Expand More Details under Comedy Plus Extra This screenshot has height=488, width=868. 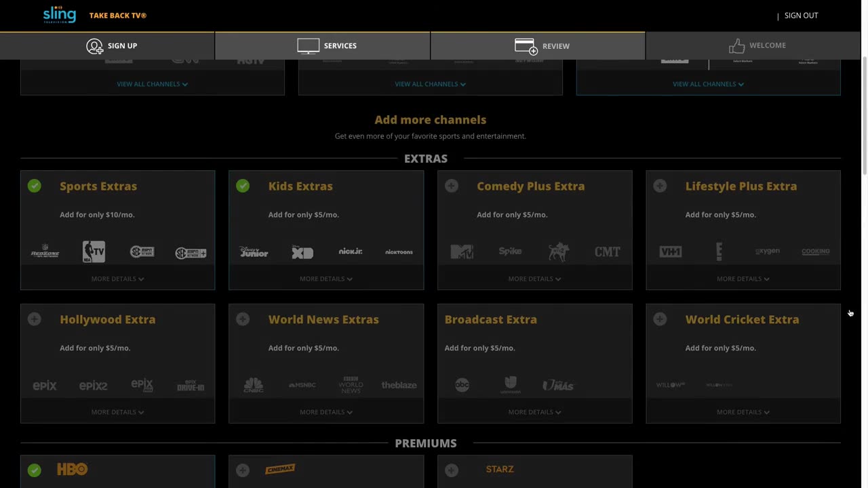pyautogui.click(x=535, y=279)
